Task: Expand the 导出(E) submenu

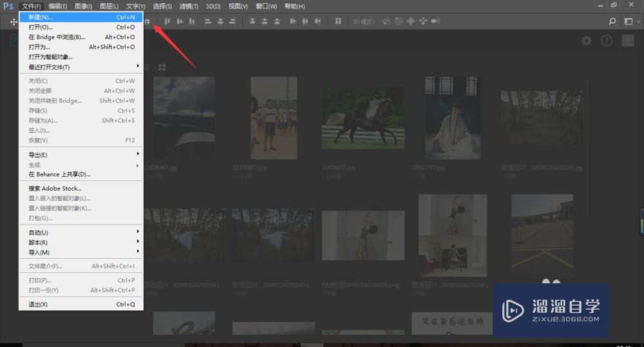Action: pyautogui.click(x=81, y=155)
